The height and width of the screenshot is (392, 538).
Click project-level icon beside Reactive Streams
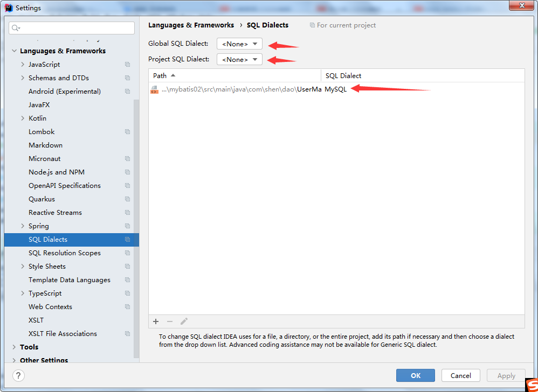[128, 213]
